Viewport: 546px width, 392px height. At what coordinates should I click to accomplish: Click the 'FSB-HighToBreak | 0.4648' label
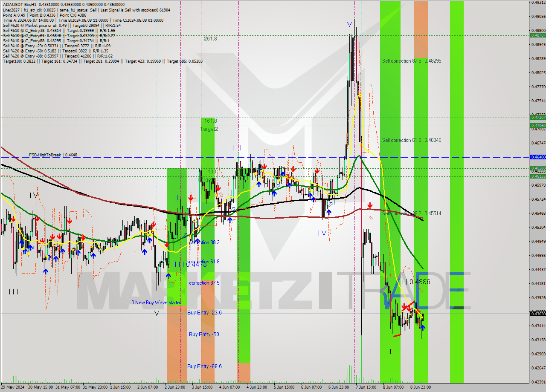point(53,155)
